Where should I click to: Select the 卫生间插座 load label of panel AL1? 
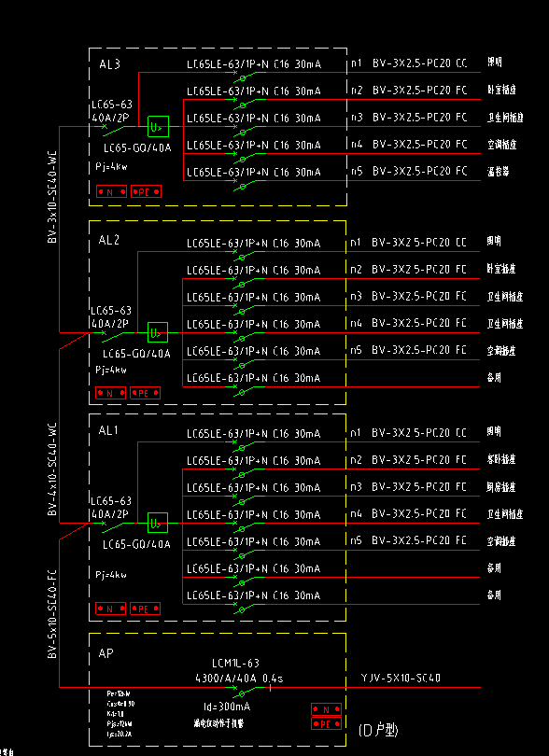(505, 513)
